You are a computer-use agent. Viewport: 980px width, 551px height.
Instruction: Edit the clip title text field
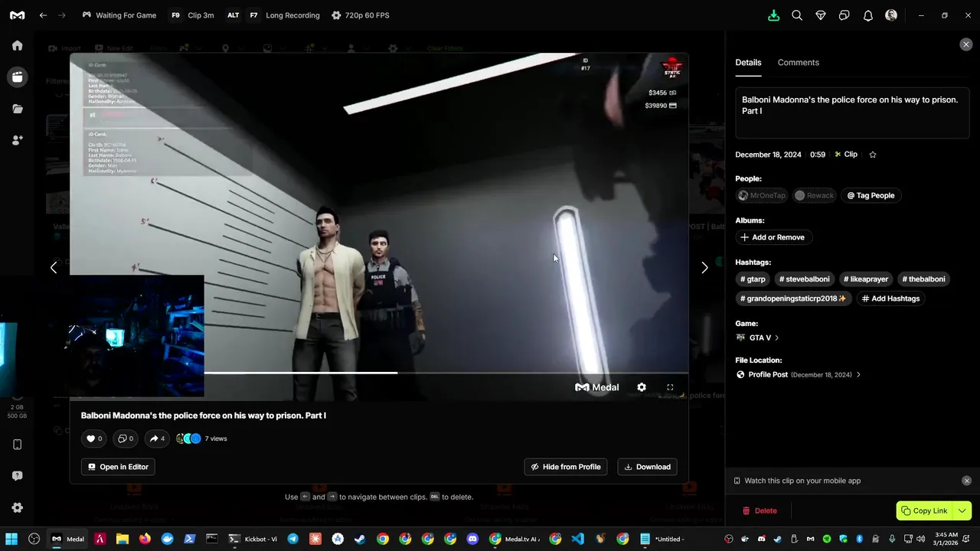[852, 113]
